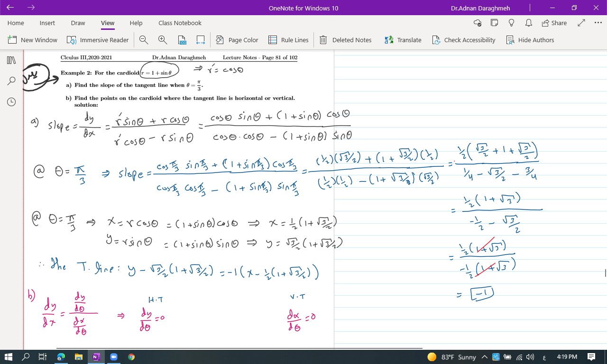Open the lightbulb tips icon
The height and width of the screenshot is (364, 607).
(511, 23)
